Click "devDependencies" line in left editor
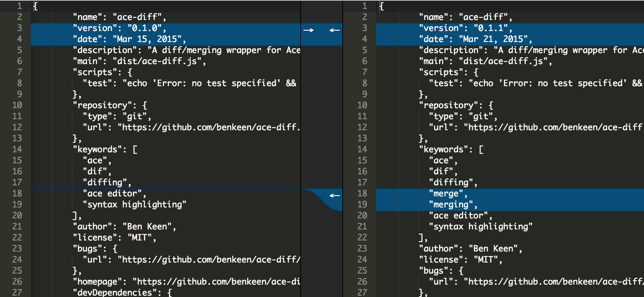 [x=122, y=293]
